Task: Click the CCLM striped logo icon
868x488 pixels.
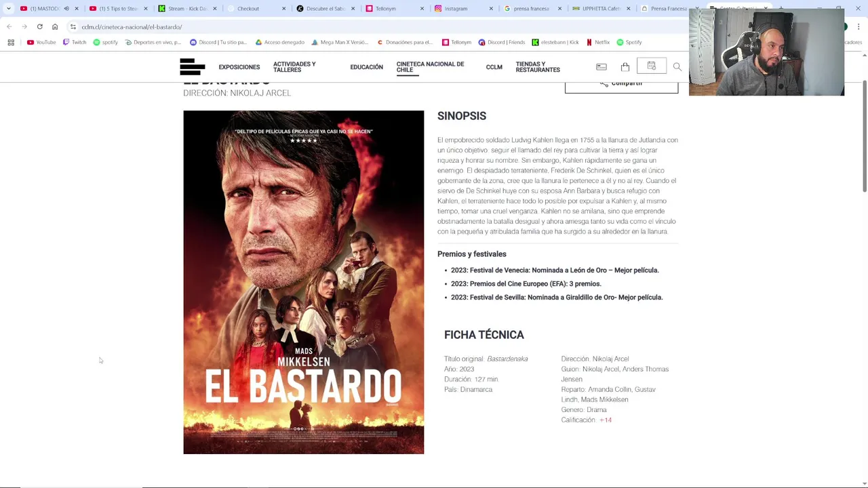Action: (192, 66)
